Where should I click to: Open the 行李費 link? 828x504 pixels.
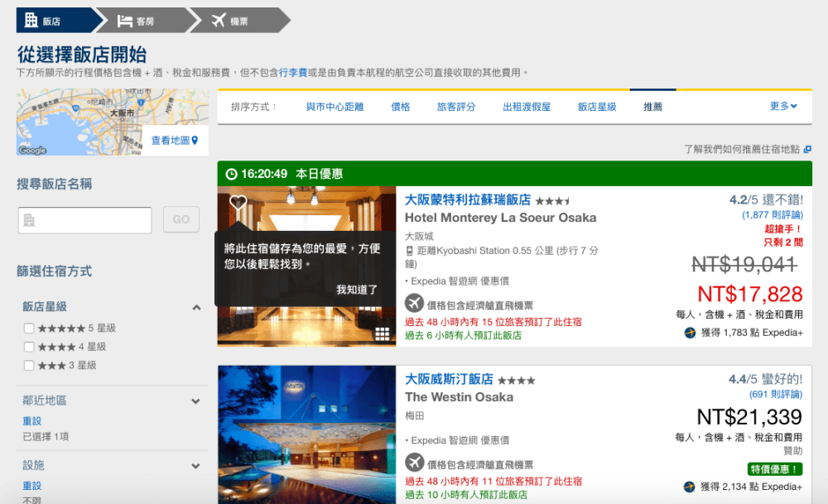point(293,72)
